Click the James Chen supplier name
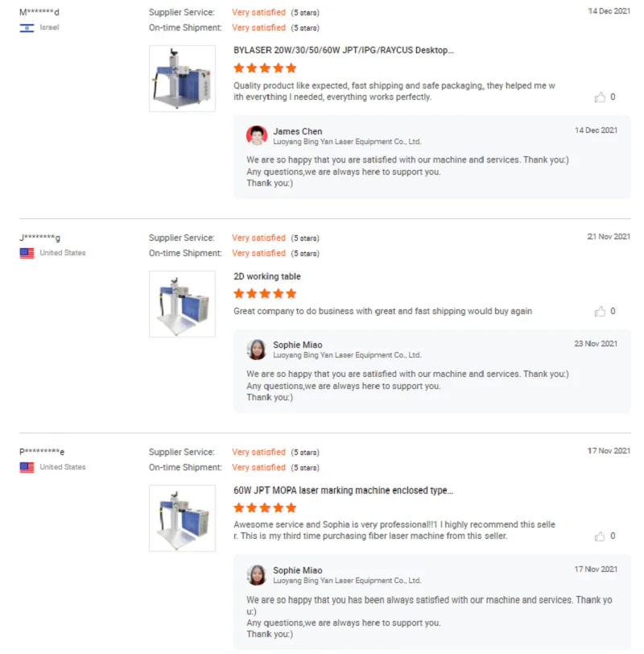Viewport: 644px width, 654px height. (297, 131)
